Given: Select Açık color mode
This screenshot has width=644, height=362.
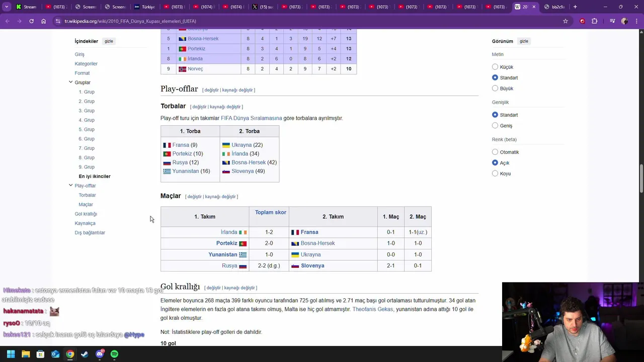Looking at the screenshot, I should click(495, 162).
